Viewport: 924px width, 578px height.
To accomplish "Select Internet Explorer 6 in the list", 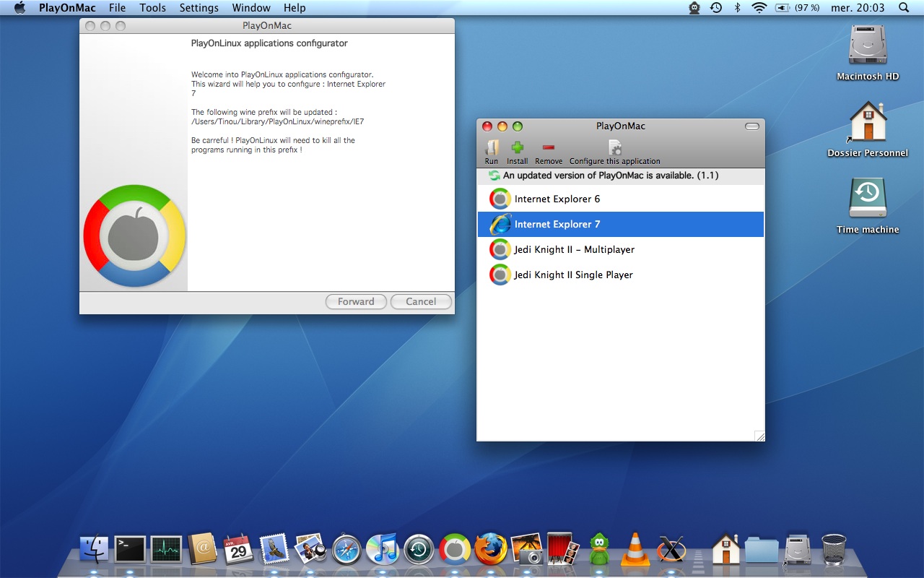I will [621, 199].
